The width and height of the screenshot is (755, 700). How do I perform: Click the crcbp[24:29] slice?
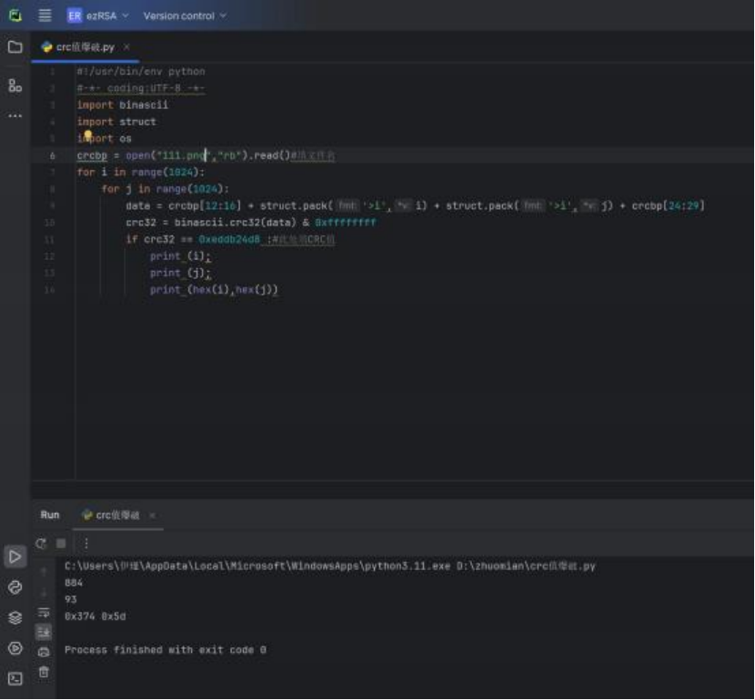coord(669,206)
